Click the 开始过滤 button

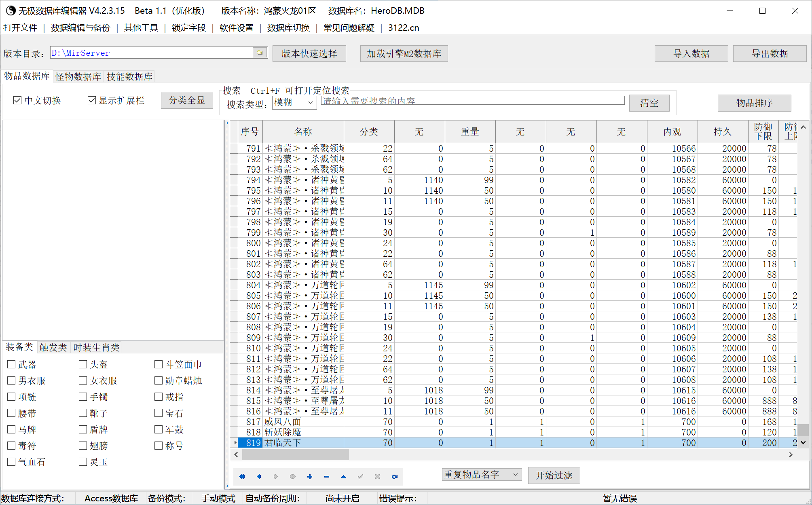tap(554, 475)
